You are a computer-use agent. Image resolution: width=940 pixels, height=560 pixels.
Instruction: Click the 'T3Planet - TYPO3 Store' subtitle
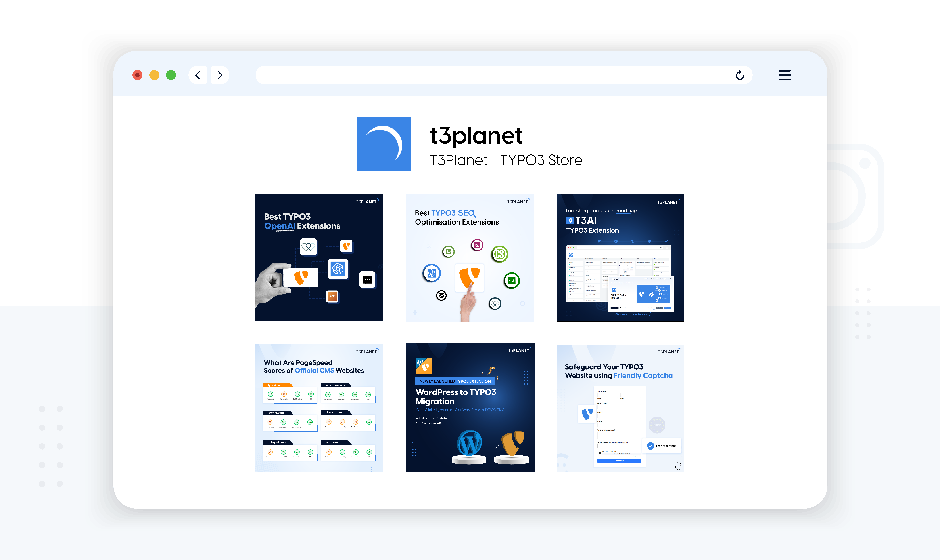tap(506, 160)
